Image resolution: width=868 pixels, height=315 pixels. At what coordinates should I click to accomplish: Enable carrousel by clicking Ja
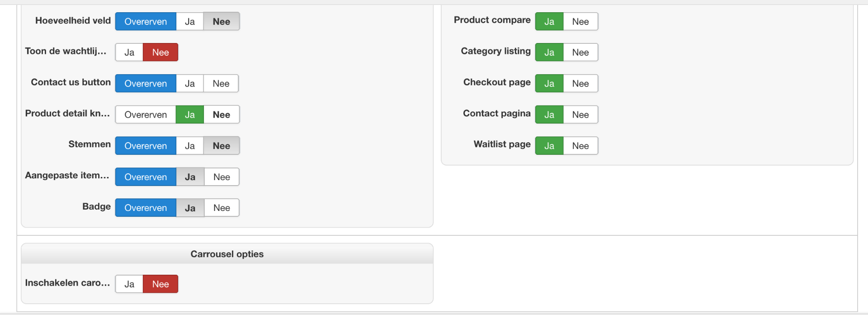[129, 284]
